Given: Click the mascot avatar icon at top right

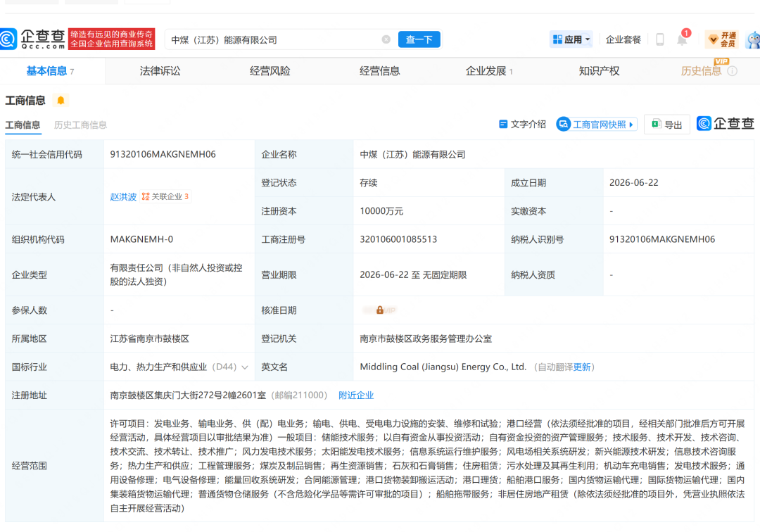Looking at the screenshot, I should pyautogui.click(x=754, y=39).
